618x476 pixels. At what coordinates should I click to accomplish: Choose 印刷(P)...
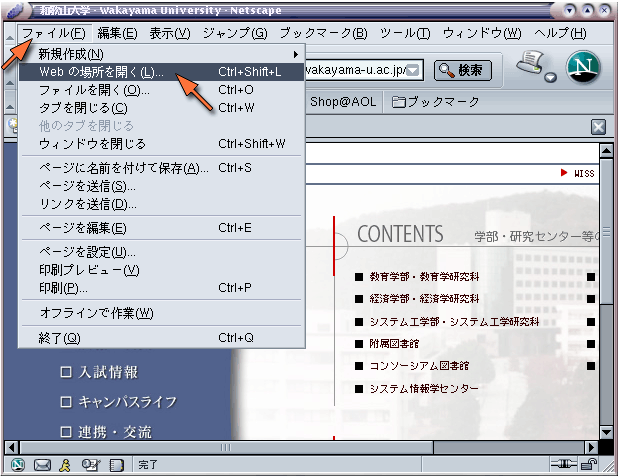[x=162, y=288]
